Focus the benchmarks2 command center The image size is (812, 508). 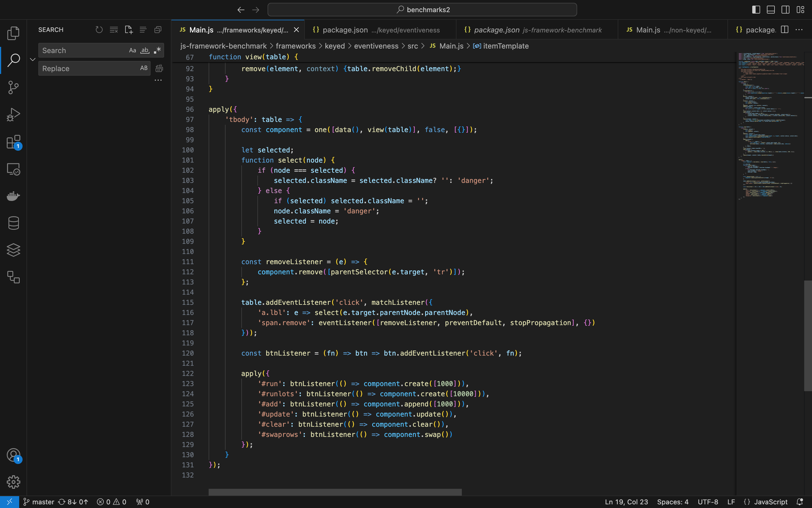point(422,10)
